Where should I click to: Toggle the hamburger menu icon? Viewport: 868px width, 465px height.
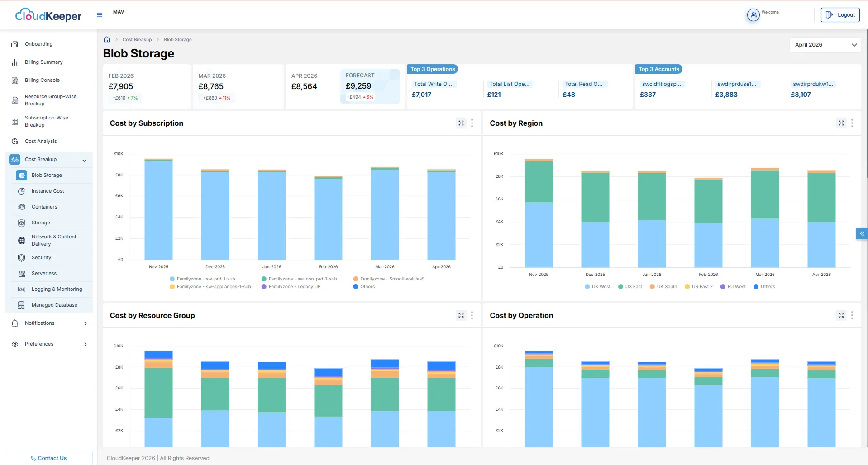(100, 15)
